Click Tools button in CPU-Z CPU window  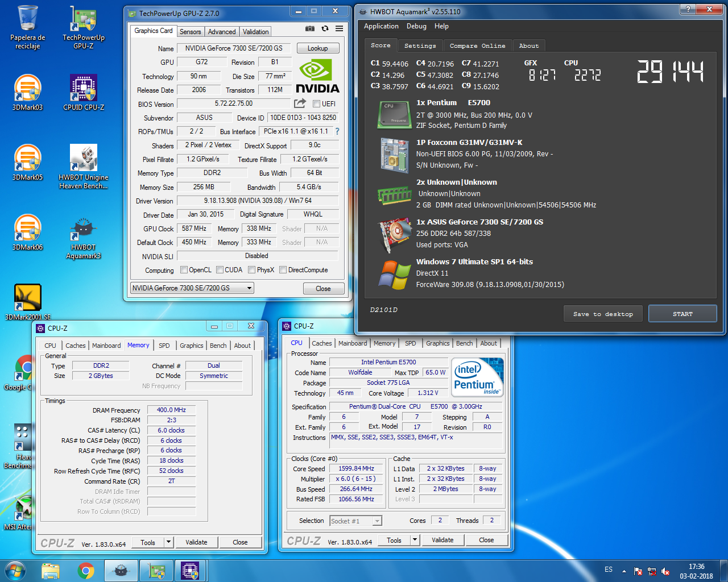tap(394, 540)
